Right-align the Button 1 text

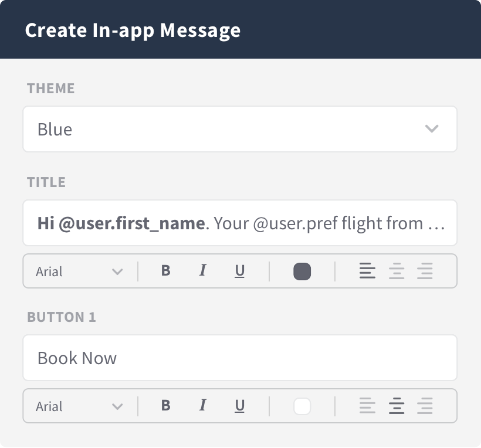coord(425,406)
